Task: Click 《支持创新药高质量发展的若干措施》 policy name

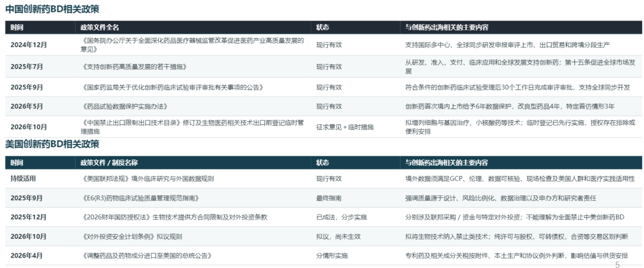Action: click(134, 67)
